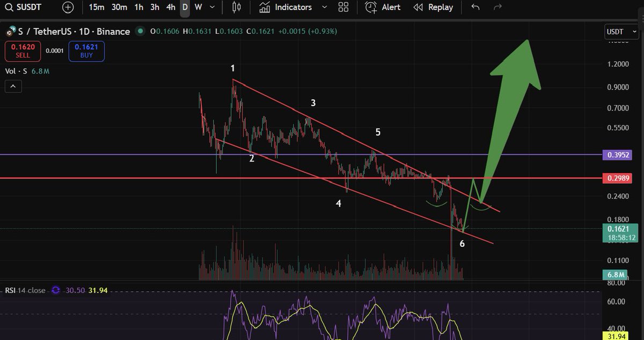
Task: Create a new Alert
Action: click(x=383, y=8)
